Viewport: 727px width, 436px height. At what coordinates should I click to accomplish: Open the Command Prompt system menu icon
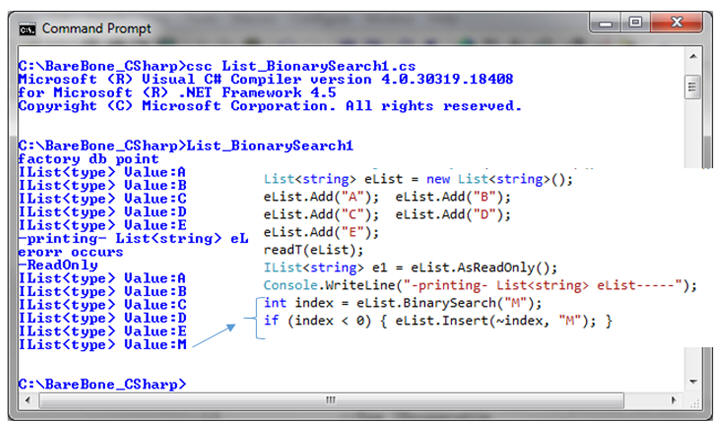27,29
